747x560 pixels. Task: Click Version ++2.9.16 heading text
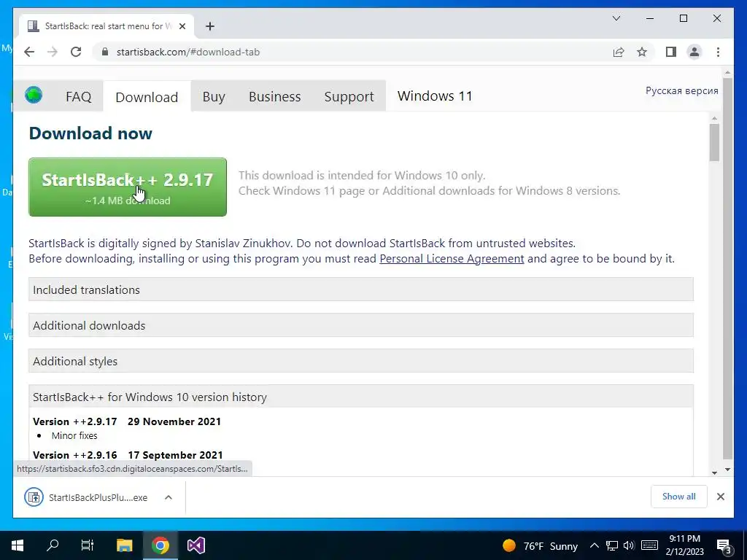tap(75, 455)
